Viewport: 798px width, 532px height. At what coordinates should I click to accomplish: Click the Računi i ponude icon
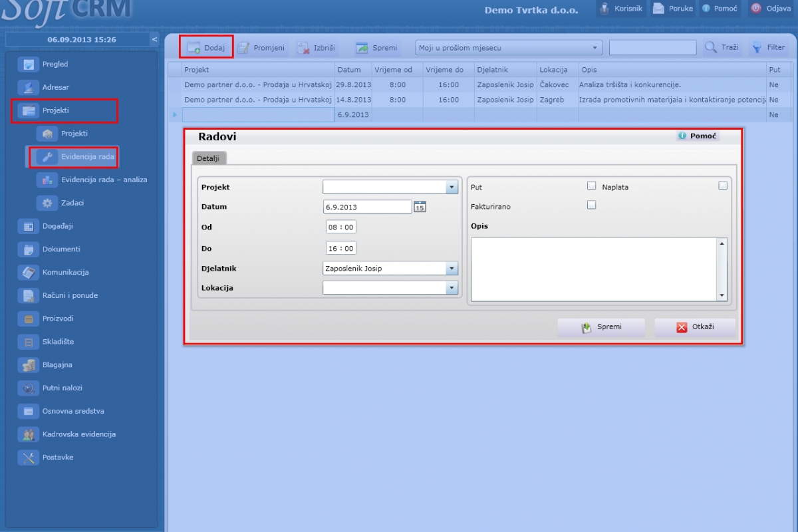(x=28, y=295)
